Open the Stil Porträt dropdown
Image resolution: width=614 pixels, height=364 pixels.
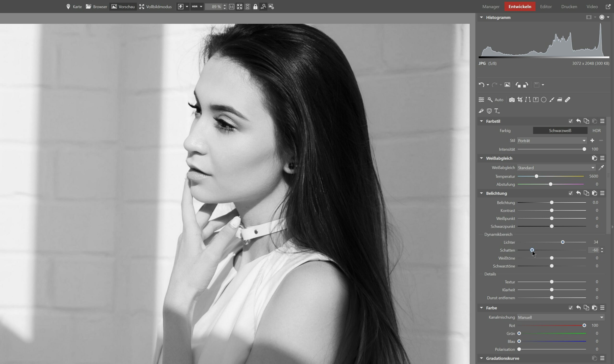[x=552, y=141]
